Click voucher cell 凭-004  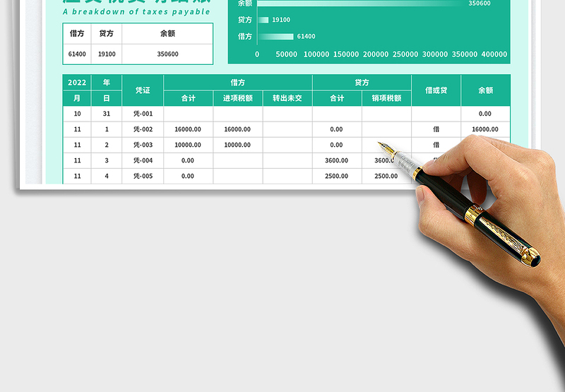click(x=143, y=160)
